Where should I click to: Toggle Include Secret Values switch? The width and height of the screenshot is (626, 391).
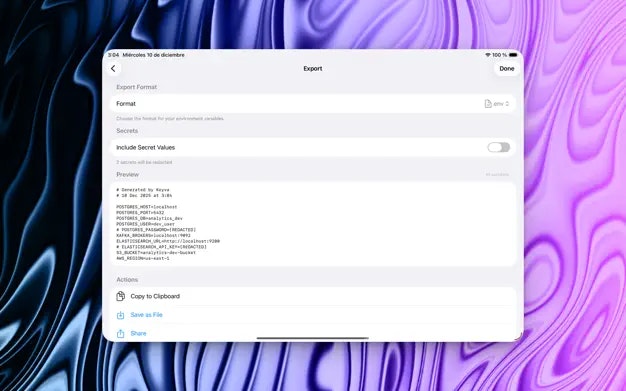coord(498,147)
